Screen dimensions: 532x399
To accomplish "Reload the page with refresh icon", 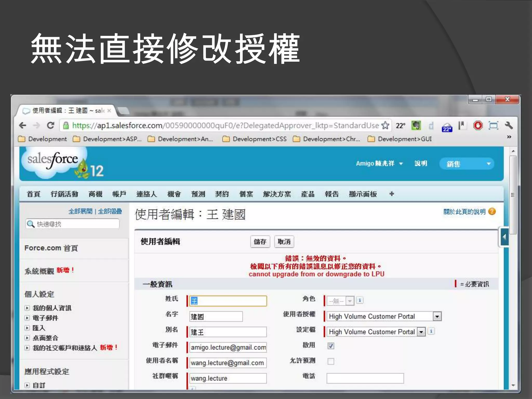I will tap(51, 125).
